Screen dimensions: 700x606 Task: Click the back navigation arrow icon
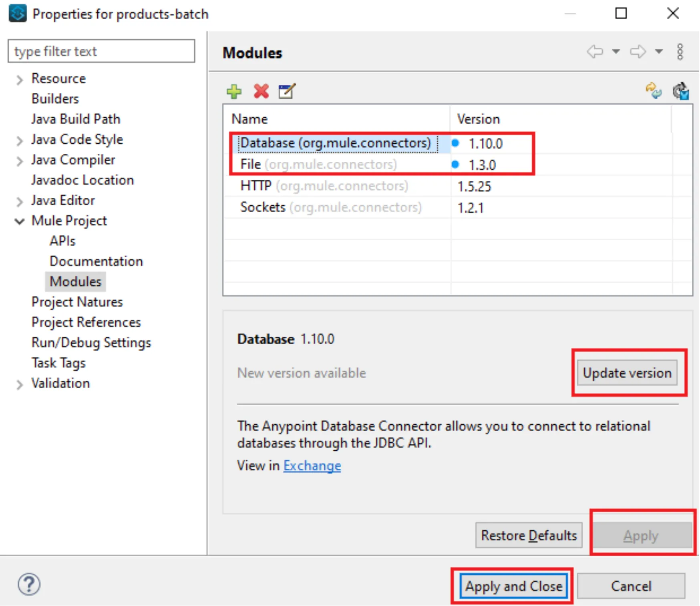tap(595, 52)
